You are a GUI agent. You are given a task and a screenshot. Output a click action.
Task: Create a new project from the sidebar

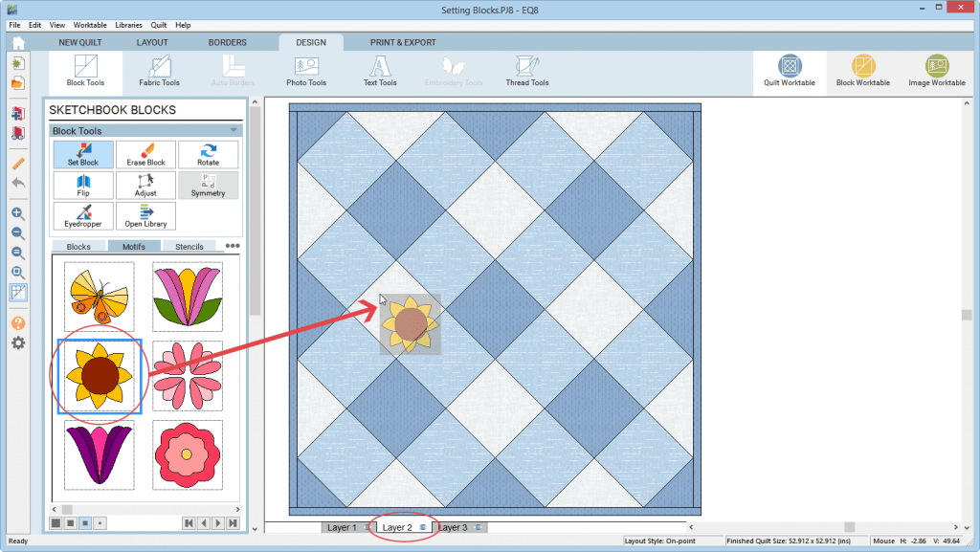click(x=18, y=64)
